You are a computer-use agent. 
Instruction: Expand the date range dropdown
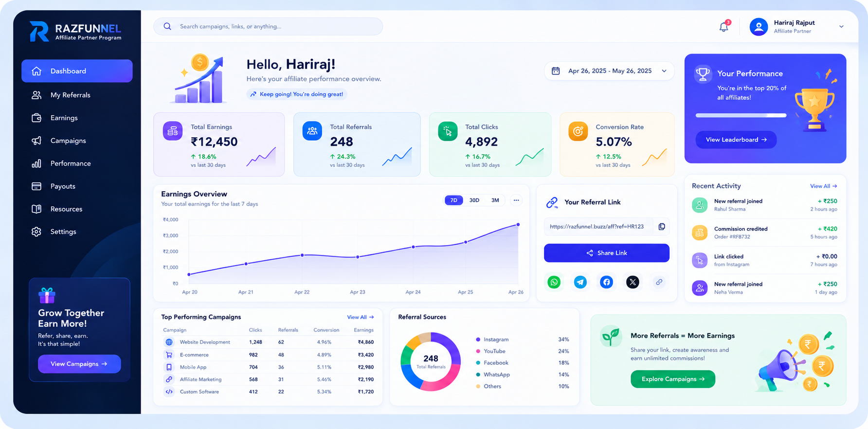(664, 71)
